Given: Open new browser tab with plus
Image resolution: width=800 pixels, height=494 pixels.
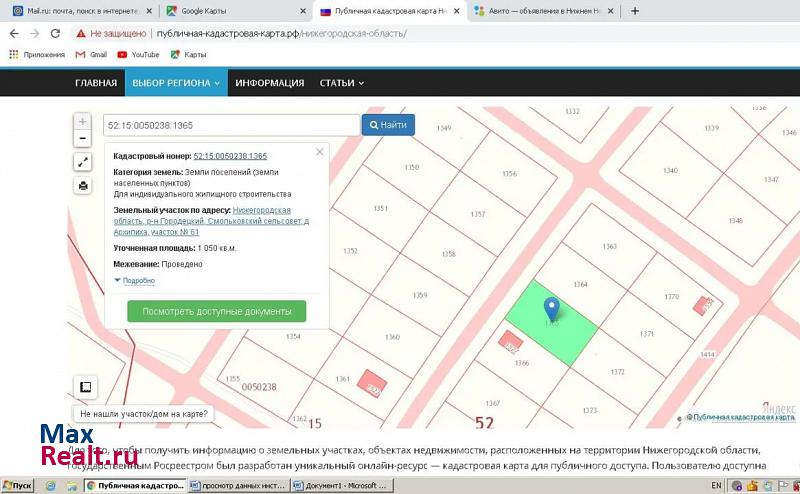Looking at the screenshot, I should [x=634, y=11].
